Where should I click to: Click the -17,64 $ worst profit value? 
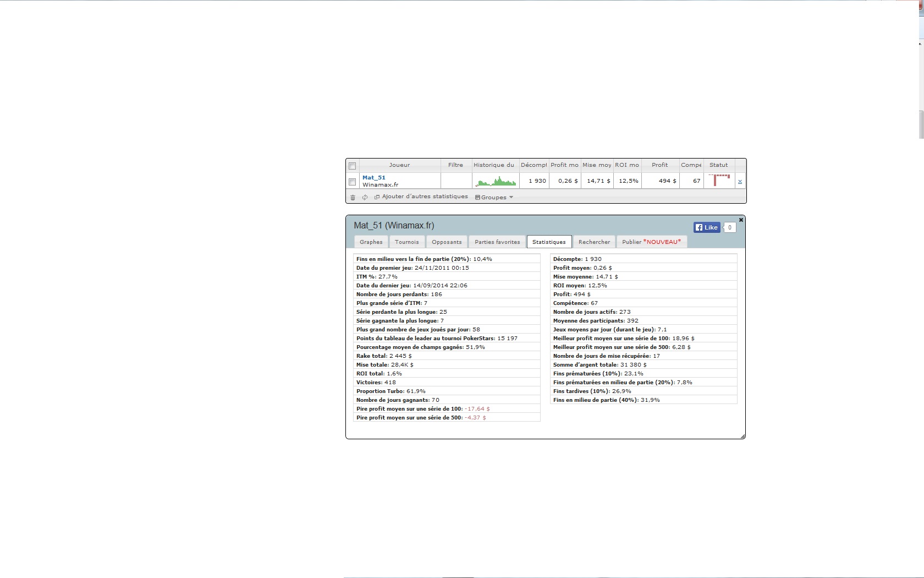click(x=477, y=409)
